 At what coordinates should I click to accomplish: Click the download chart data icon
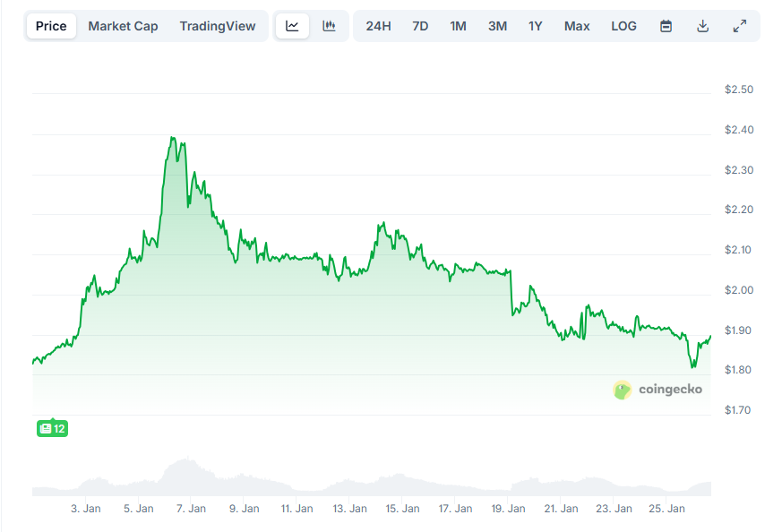pos(702,26)
